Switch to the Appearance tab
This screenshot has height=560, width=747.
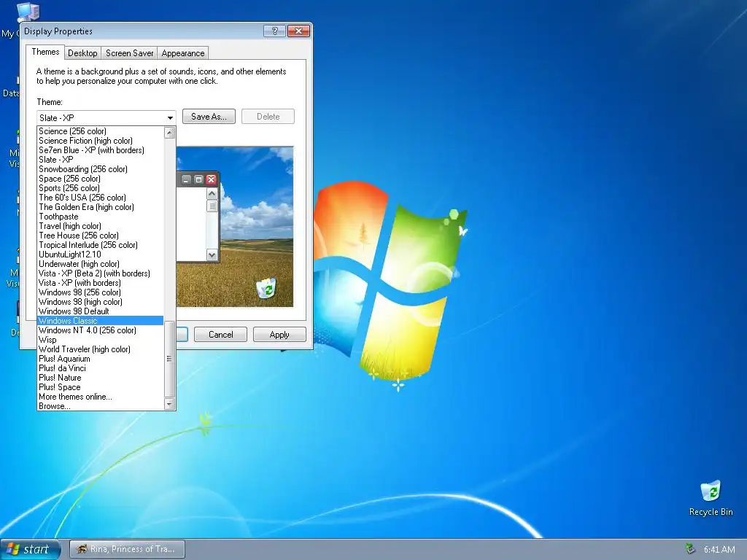click(183, 52)
